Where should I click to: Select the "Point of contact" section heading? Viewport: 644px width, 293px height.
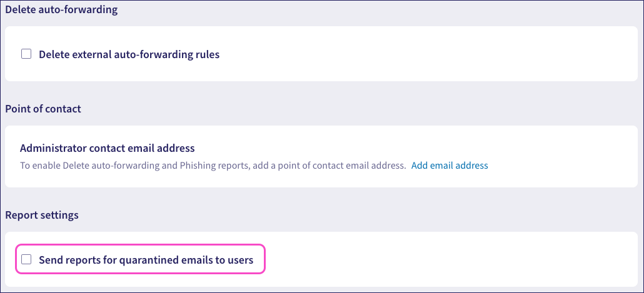(x=43, y=109)
